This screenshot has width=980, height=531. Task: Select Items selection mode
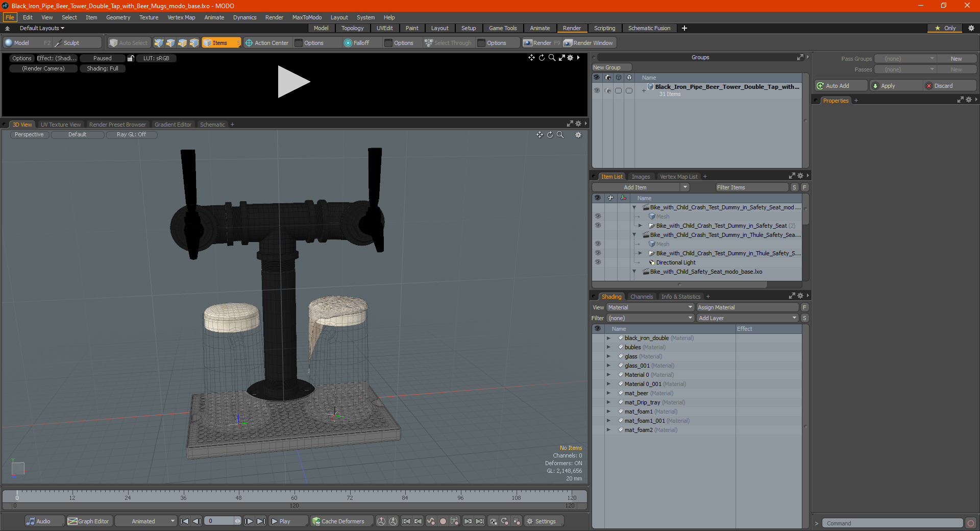[221, 43]
